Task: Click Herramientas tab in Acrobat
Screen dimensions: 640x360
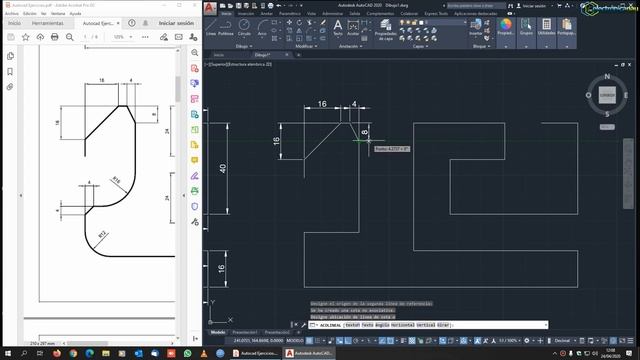Action: 48,23
